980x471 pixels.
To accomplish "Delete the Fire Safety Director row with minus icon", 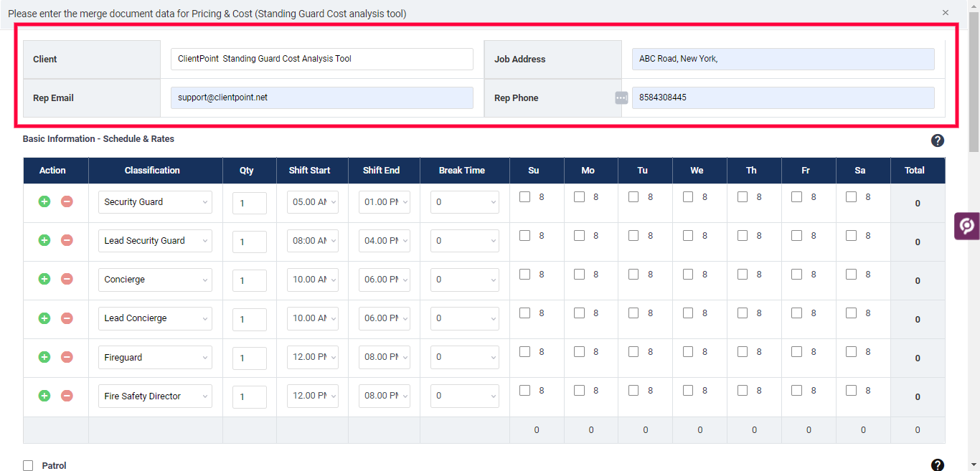I will 67,396.
